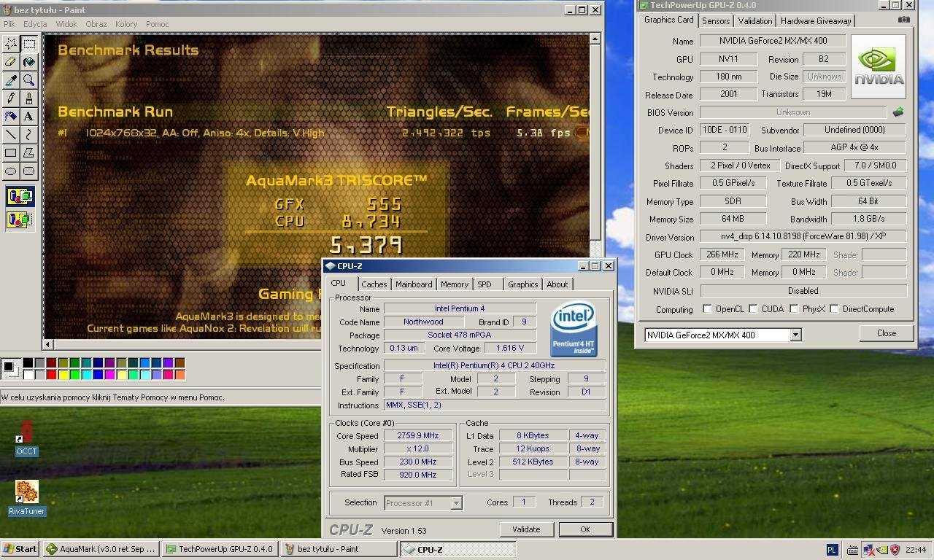Tick the DirectCompute checkbox in GPU-Z

pos(834,309)
